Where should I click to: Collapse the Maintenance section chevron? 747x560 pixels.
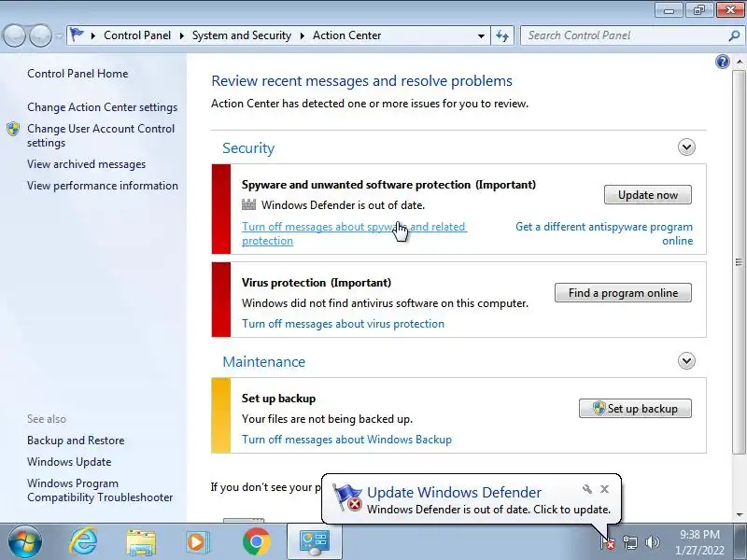686,361
